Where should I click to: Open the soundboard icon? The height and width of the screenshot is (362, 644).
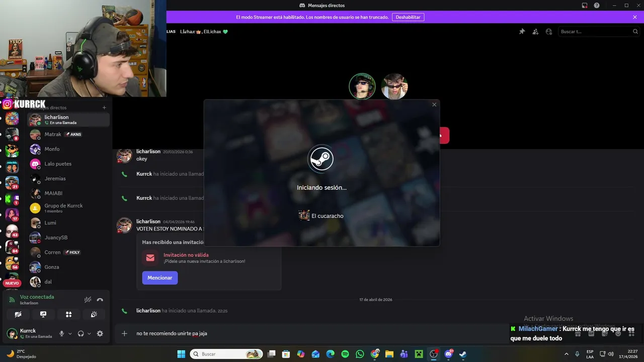click(94, 314)
